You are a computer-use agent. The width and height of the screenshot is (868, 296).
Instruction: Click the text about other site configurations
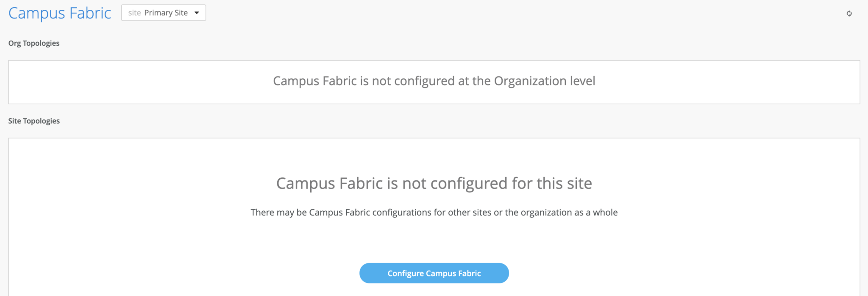434,212
